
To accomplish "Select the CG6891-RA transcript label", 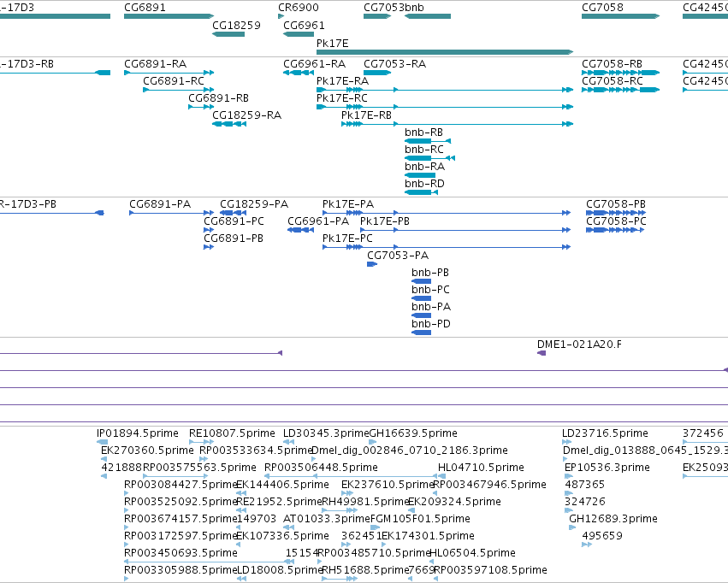I will tap(156, 64).
